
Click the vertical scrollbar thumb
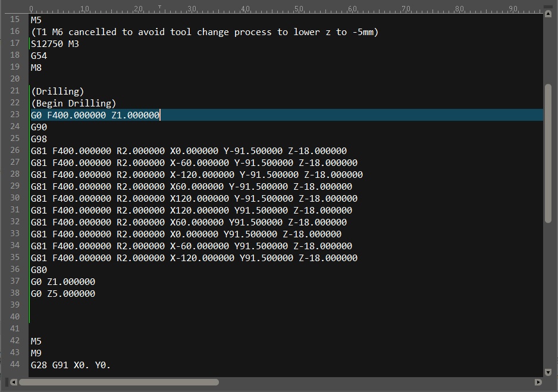coord(548,153)
